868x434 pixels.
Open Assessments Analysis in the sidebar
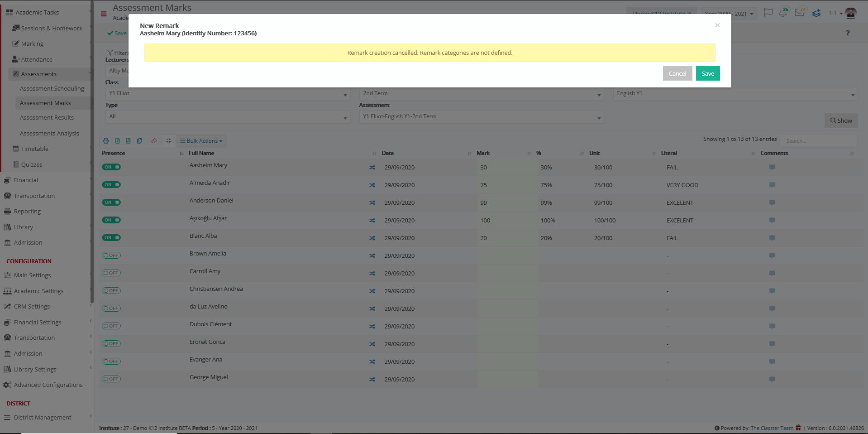50,134
